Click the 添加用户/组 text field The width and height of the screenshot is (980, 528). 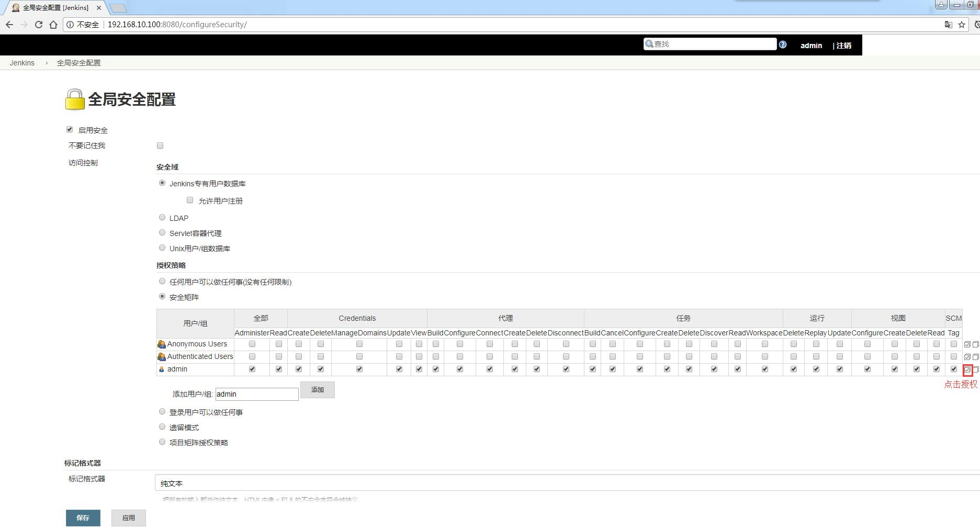[257, 394]
